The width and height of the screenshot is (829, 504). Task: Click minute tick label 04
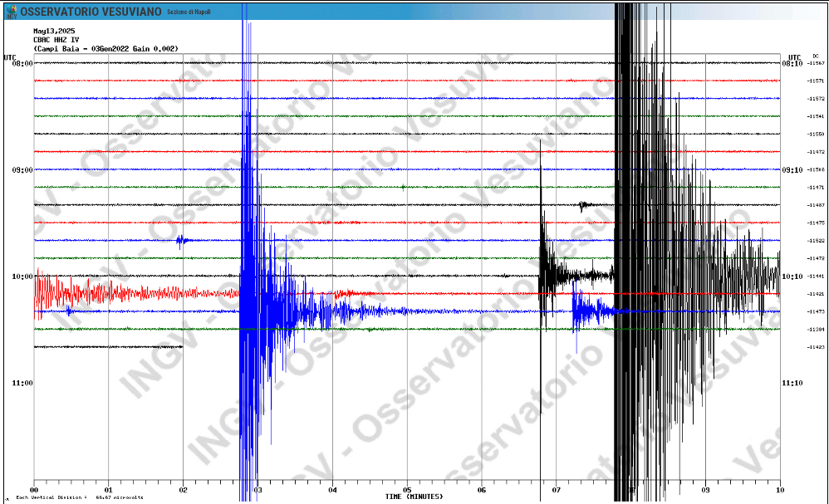[332, 490]
